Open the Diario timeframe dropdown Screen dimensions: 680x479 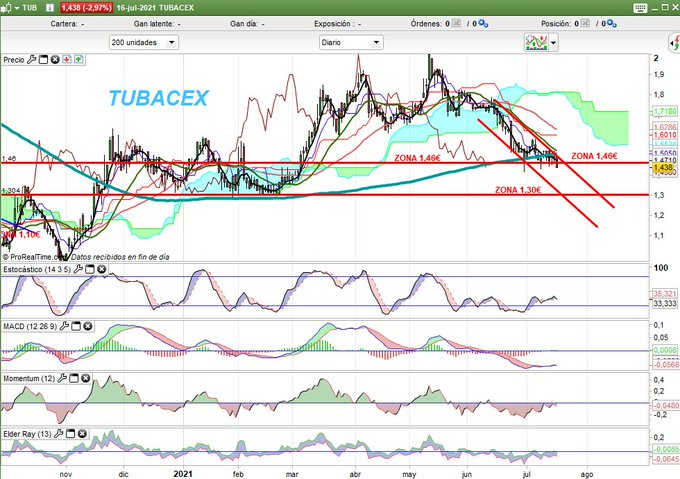(351, 42)
